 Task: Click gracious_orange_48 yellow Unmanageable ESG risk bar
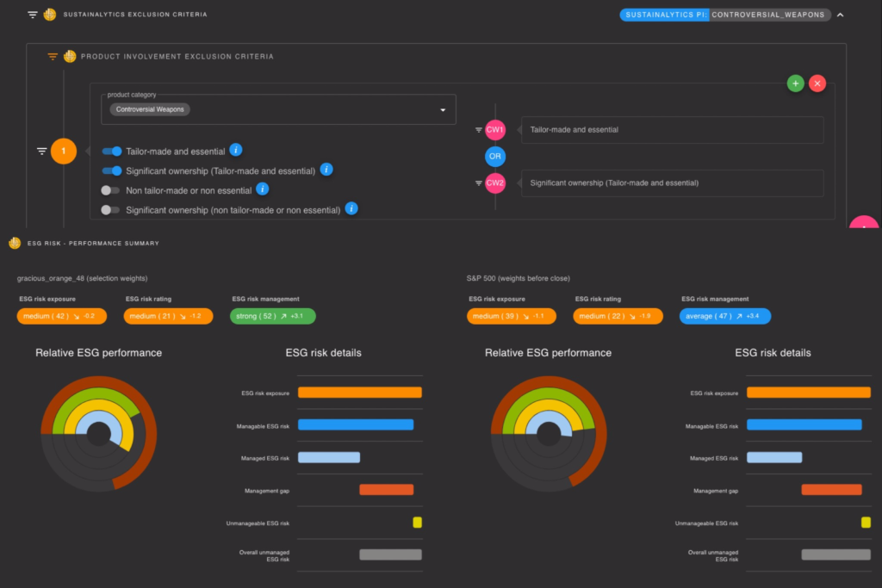418,523
